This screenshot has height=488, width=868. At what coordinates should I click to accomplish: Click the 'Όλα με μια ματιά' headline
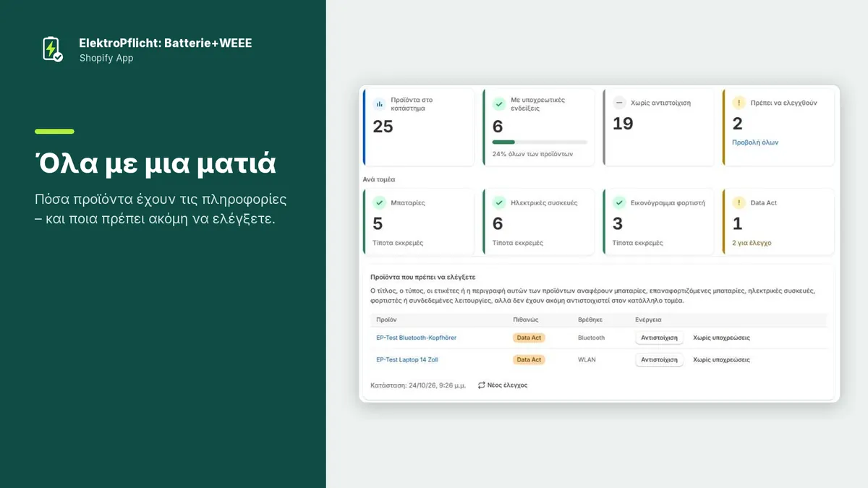click(156, 164)
